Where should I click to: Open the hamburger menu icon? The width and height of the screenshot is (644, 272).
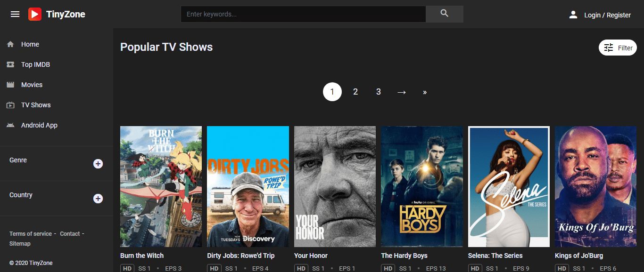15,14
